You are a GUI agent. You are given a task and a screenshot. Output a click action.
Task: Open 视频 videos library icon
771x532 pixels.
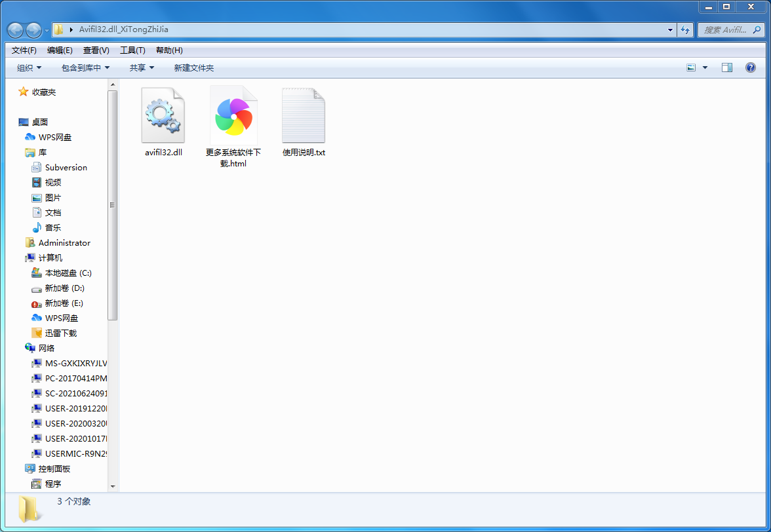point(37,182)
